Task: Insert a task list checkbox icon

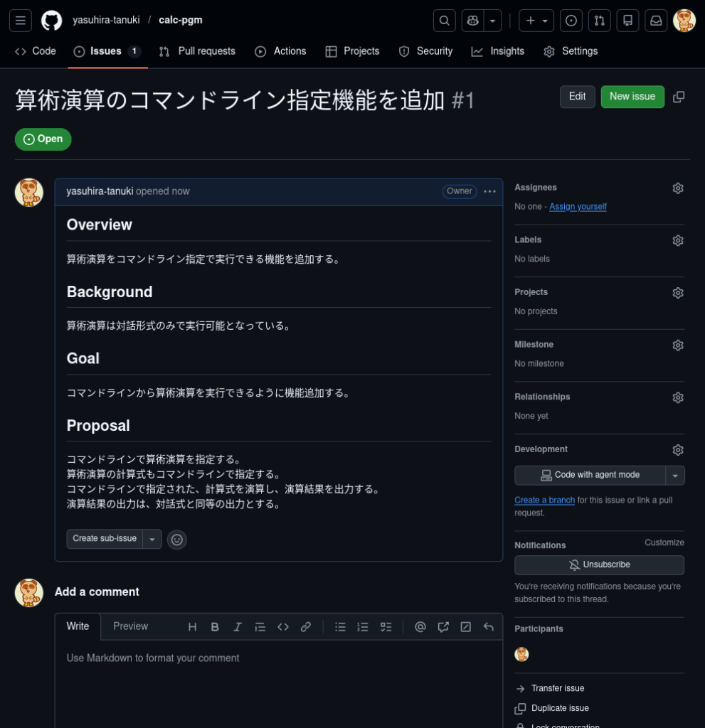Action: (x=386, y=627)
